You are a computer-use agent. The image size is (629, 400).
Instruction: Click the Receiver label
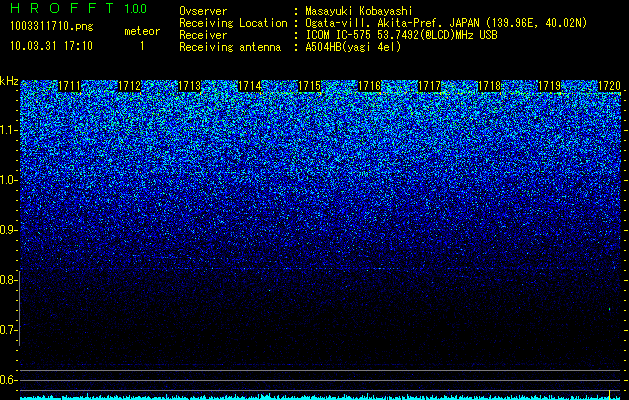(203, 35)
